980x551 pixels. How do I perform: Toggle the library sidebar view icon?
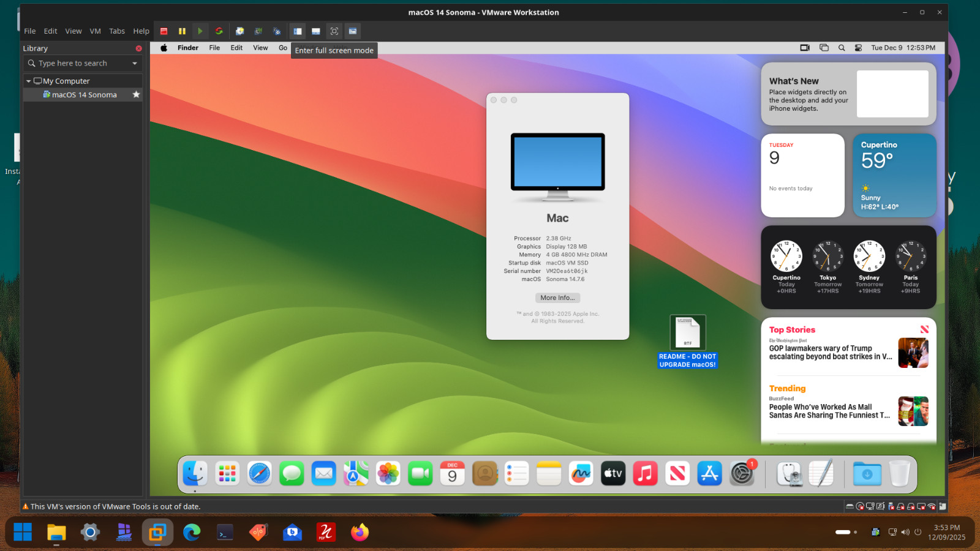(298, 31)
